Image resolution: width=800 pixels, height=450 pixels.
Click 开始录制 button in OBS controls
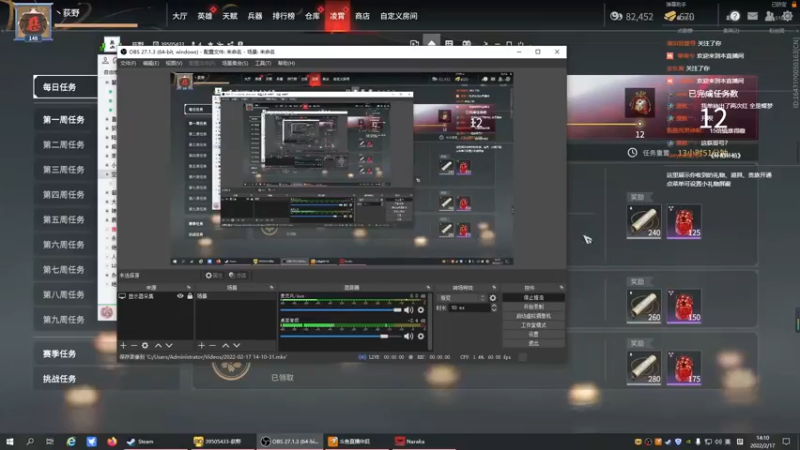coord(533,307)
